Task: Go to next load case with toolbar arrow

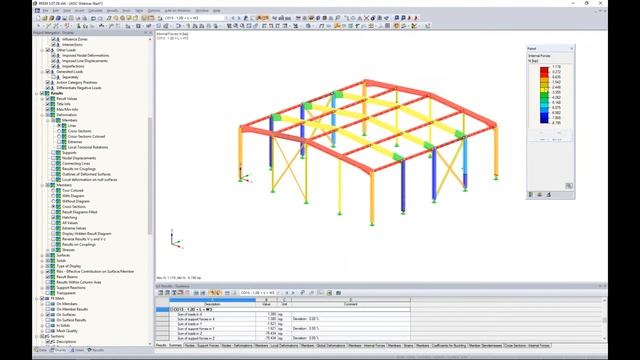Action: pos(239,18)
